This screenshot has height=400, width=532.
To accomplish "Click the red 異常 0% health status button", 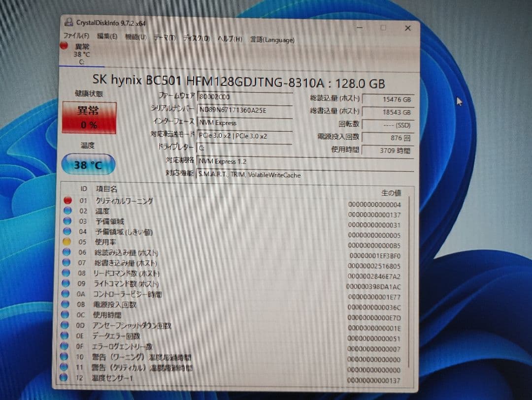I will [x=88, y=119].
